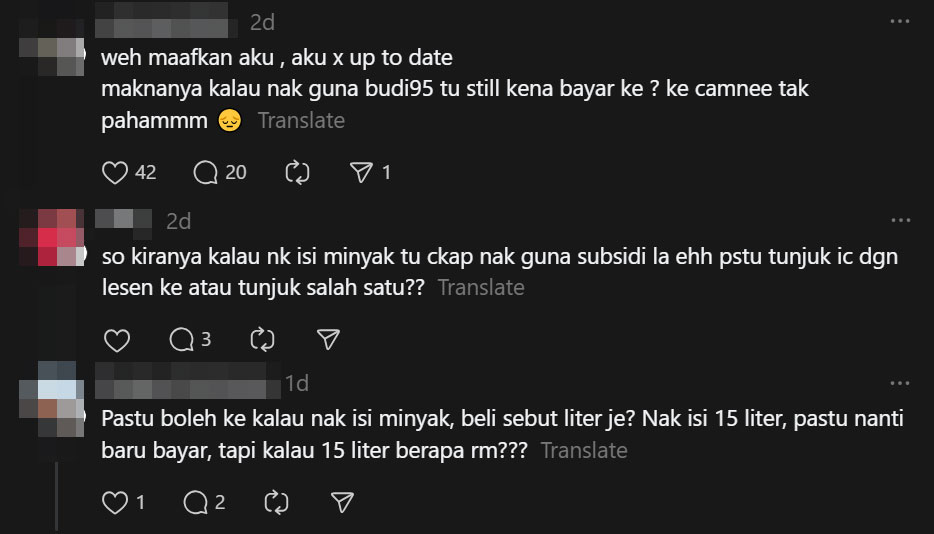
Task: Repost the 15 liter comment
Action: point(277,502)
